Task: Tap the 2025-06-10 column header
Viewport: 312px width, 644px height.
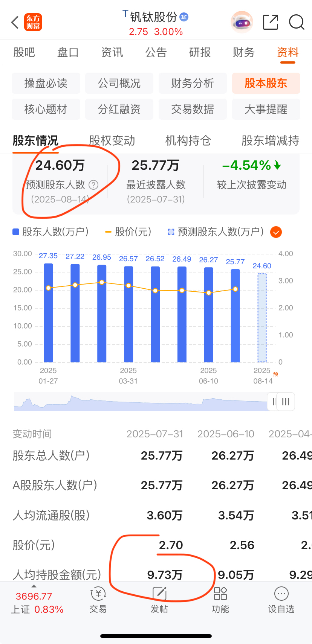Action: tap(226, 434)
